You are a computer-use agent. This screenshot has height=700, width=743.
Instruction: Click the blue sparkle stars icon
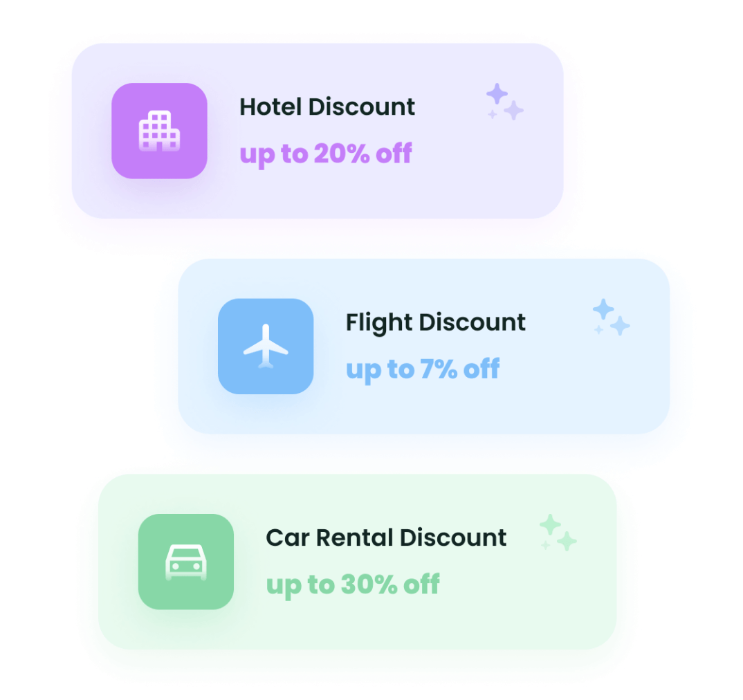(x=612, y=317)
